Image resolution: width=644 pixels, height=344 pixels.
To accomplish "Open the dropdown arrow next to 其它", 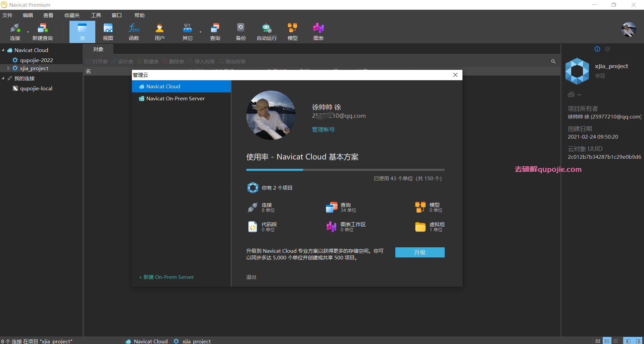I will [200, 32].
